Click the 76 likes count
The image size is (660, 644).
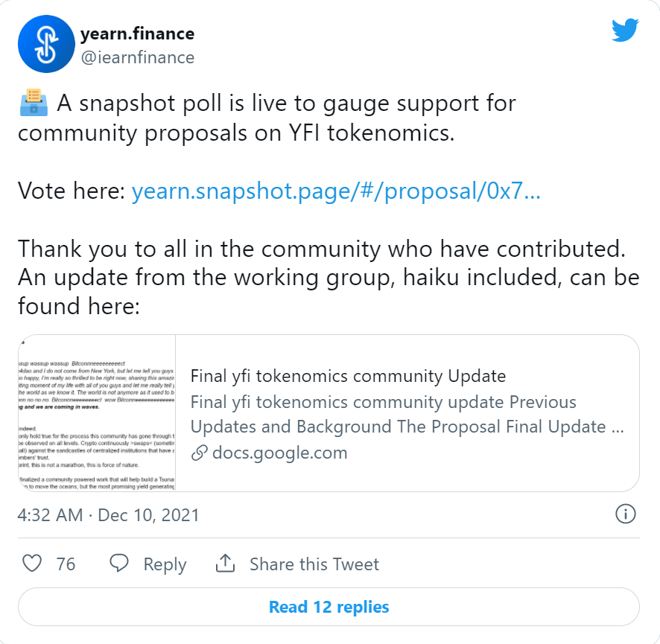[x=66, y=564]
